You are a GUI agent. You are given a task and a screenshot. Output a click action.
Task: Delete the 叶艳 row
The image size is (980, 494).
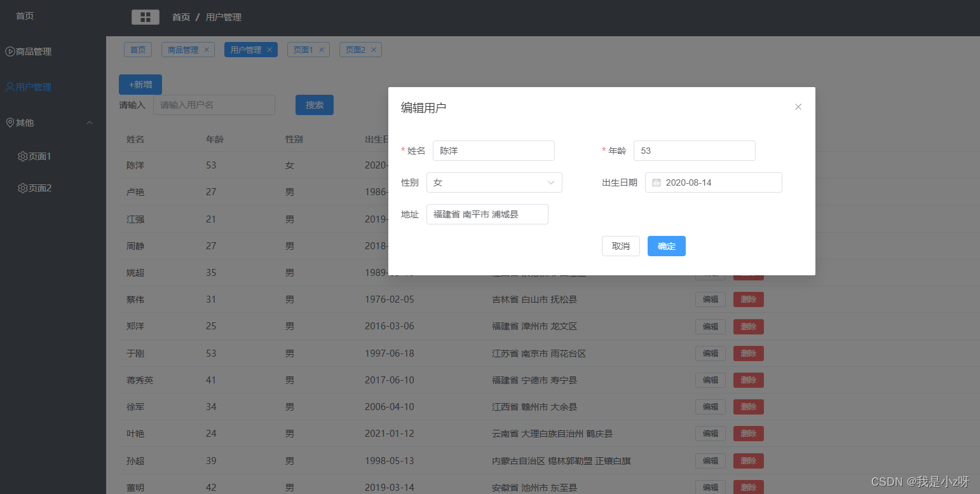749,434
